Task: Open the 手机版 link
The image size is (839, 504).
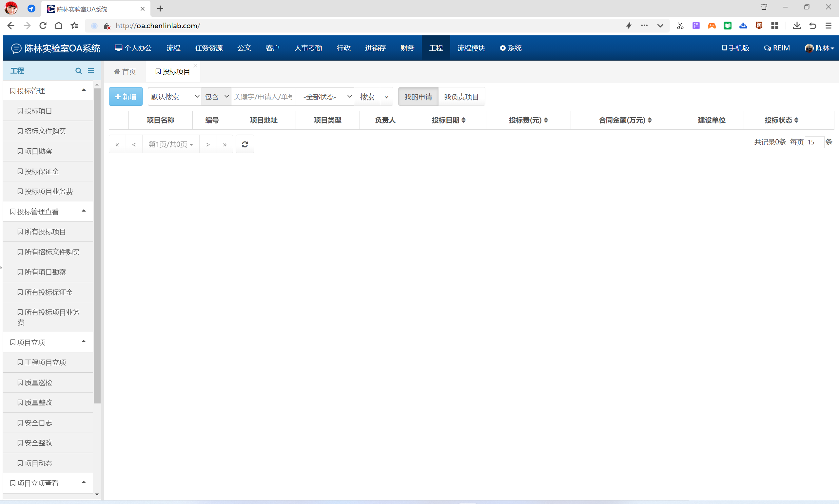Action: coord(736,48)
